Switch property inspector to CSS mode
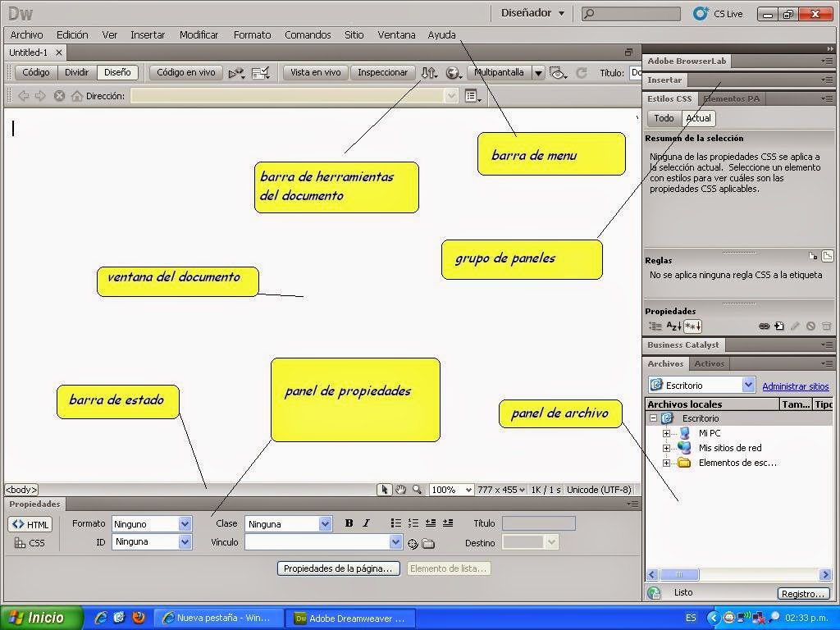The width and height of the screenshot is (840, 630). point(30,543)
